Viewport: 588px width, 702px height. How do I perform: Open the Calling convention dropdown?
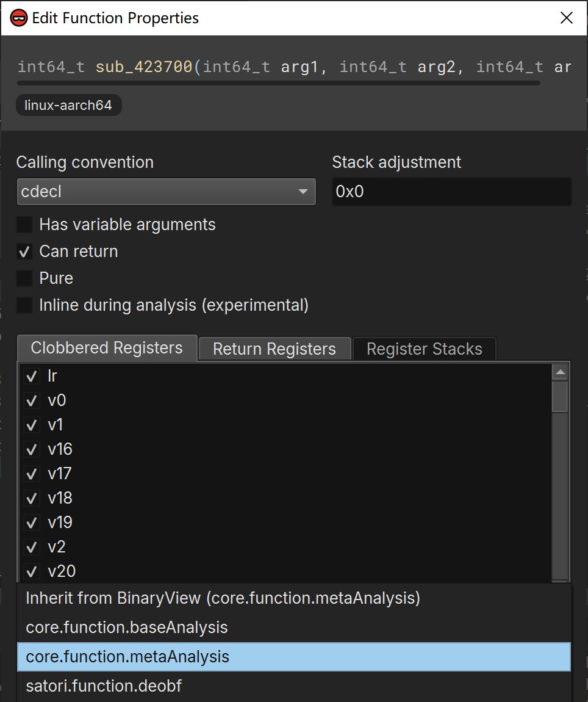tap(166, 192)
